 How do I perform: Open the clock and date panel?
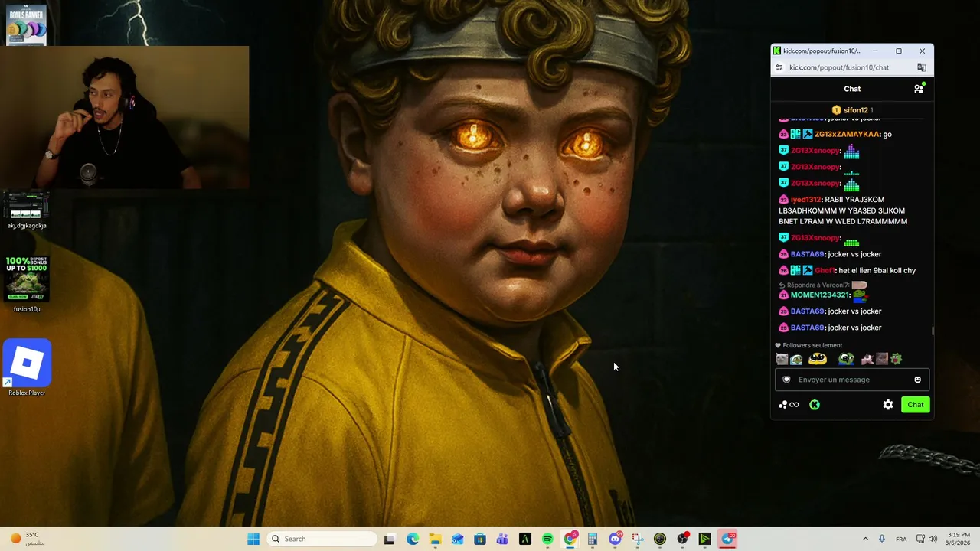[x=959, y=539]
